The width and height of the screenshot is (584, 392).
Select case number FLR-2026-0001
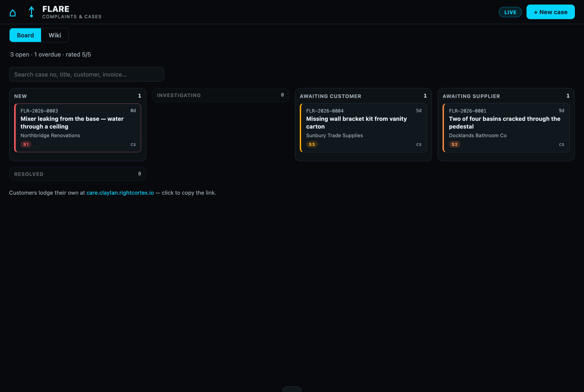point(468,111)
